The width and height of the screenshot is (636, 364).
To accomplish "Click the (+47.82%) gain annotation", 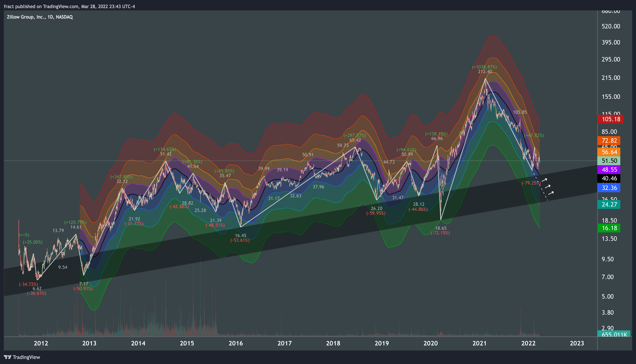I will (534, 136).
